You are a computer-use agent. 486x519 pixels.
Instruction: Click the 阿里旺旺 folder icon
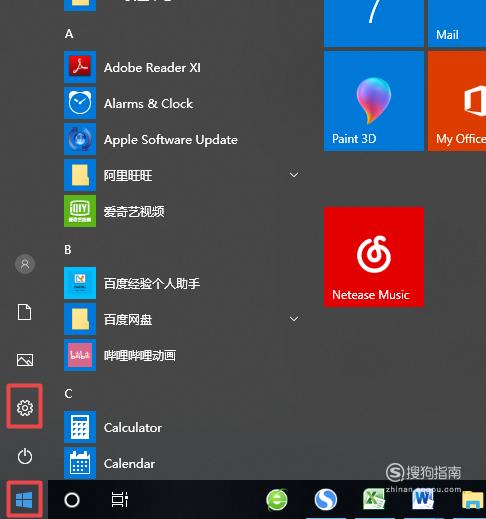(80, 175)
